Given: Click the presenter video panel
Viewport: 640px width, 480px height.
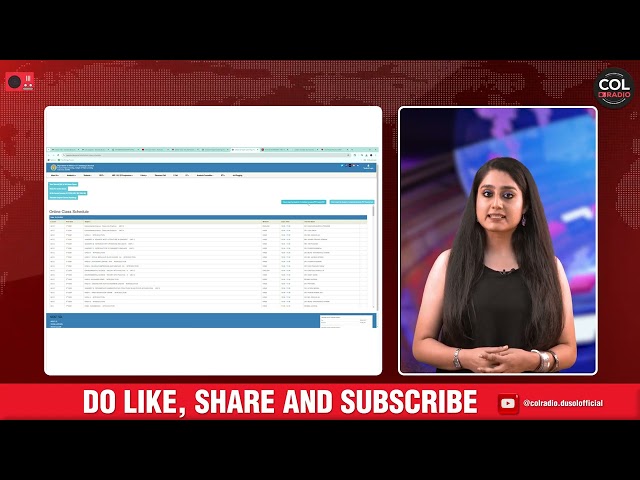Looking at the screenshot, I should [497, 240].
